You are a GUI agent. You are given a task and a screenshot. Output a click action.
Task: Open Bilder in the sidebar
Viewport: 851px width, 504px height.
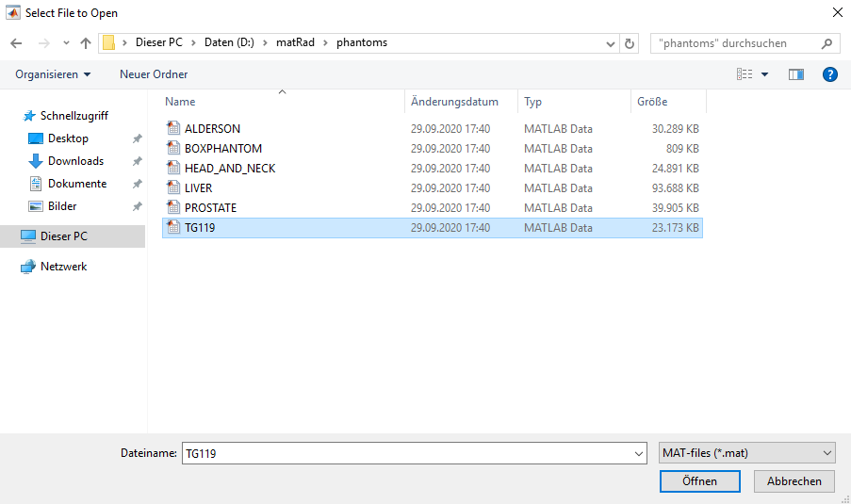point(62,206)
